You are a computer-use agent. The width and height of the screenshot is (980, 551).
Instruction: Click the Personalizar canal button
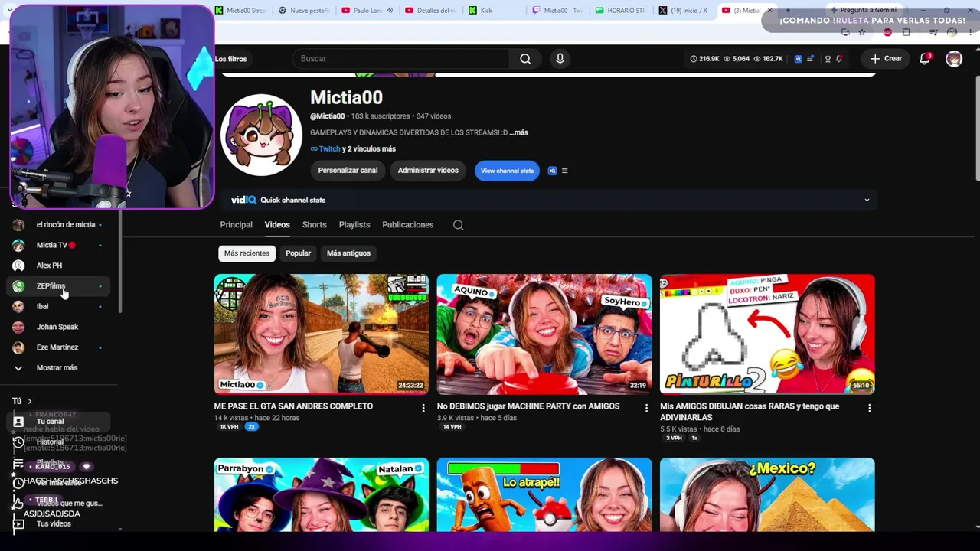coord(348,171)
